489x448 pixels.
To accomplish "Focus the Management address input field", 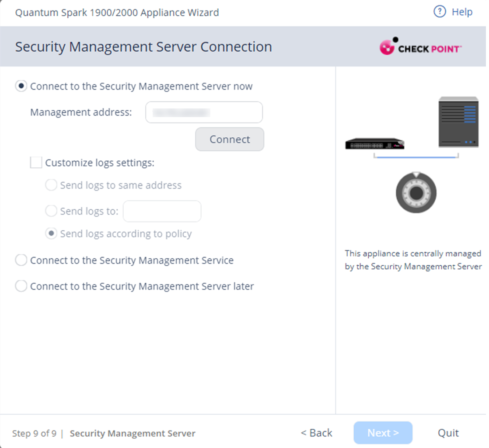I will point(204,112).
